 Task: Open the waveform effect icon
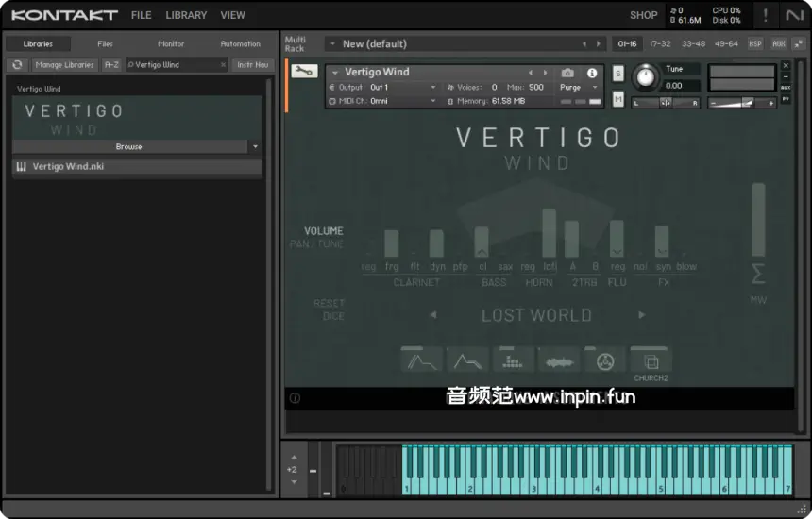tap(559, 361)
